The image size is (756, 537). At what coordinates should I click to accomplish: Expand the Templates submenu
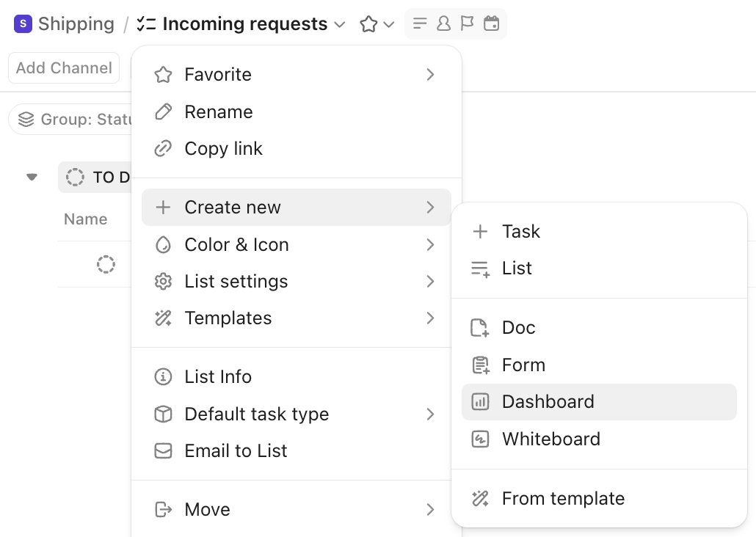[228, 318]
